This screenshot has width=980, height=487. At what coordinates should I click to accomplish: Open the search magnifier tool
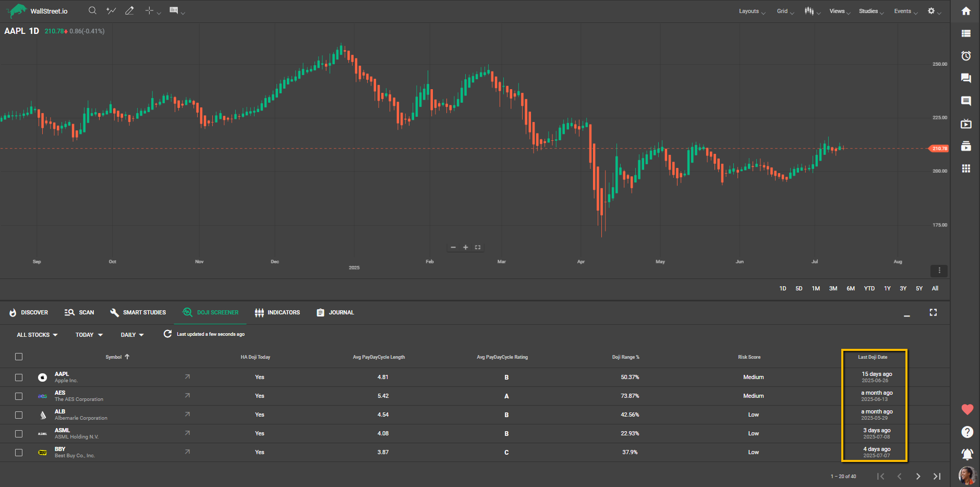coord(92,10)
